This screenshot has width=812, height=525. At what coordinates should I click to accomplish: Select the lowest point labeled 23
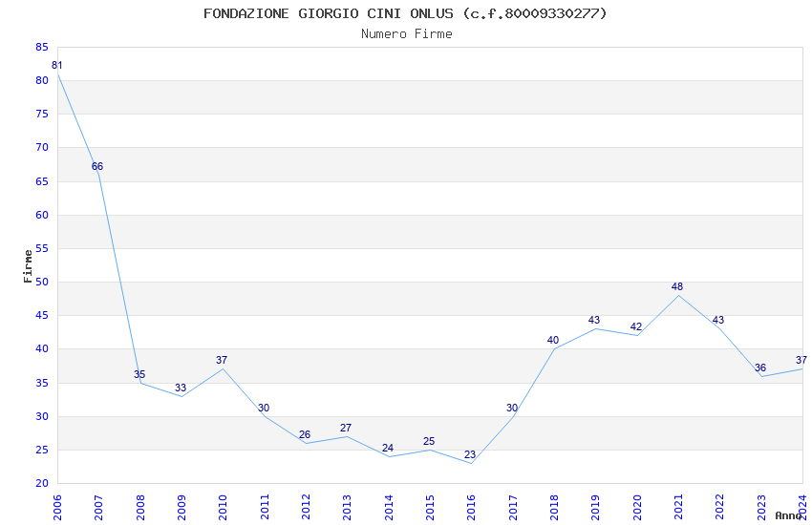[470, 455]
